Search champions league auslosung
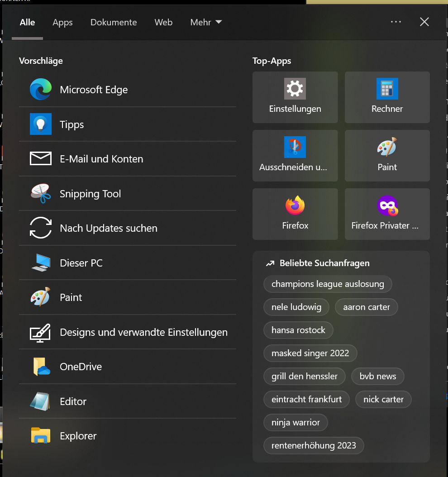This screenshot has height=477, width=448. click(x=328, y=284)
